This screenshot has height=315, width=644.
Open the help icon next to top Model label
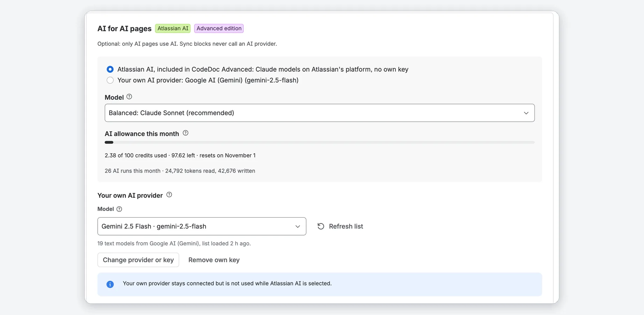[129, 97]
